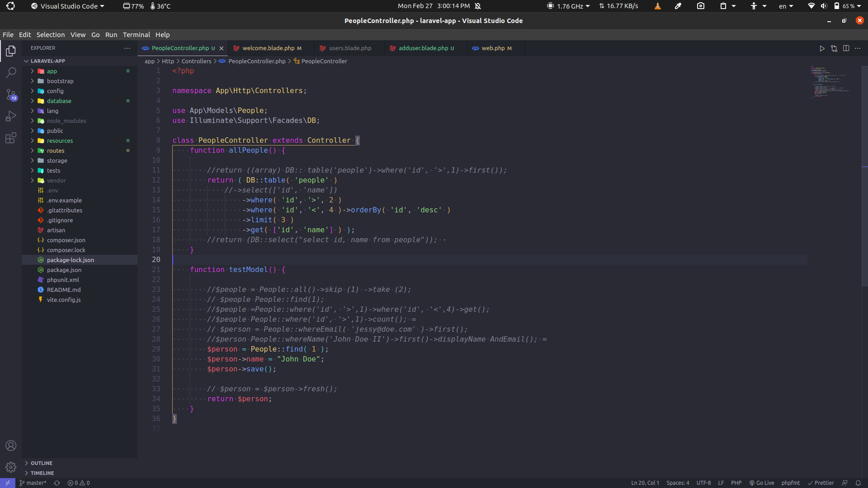Click the notifications bell in status bar
The image size is (868, 488).
pyautogui.click(x=858, y=483)
